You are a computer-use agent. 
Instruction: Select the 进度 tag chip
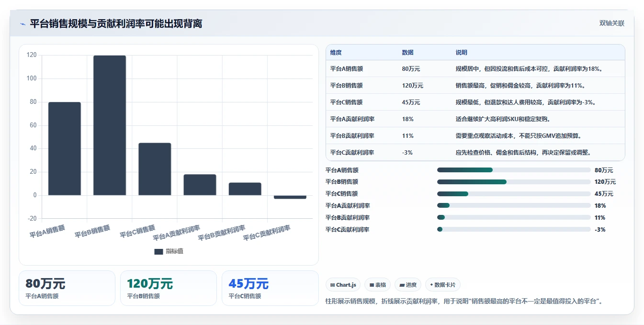click(x=408, y=285)
